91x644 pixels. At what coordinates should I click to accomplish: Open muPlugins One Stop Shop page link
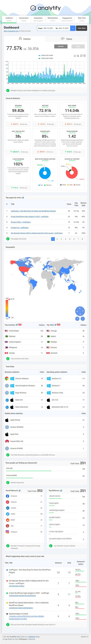(33, 211)
